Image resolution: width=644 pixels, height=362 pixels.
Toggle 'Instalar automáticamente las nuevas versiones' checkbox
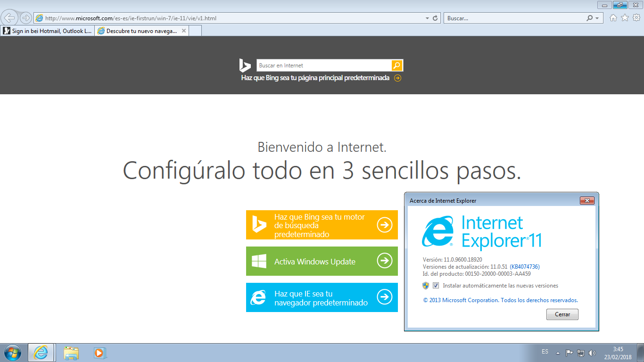pos(436,285)
